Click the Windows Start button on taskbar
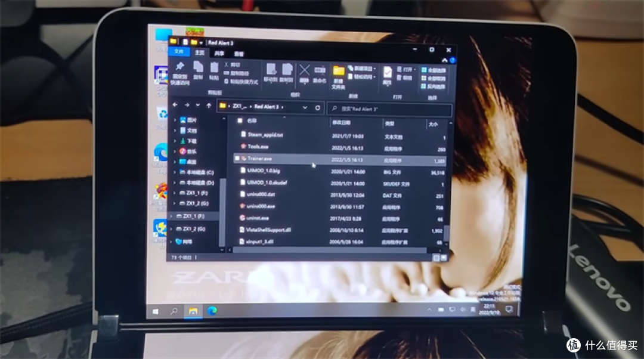Viewport: 644px width, 359px height. pyautogui.click(x=155, y=312)
